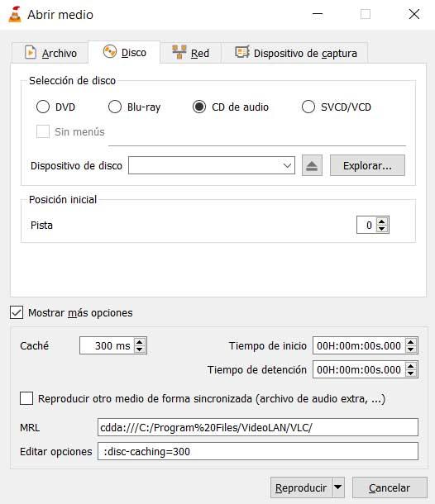Enable Reproducir otro medio de forma sincronizada
The width and height of the screenshot is (435, 504).
pos(26,398)
